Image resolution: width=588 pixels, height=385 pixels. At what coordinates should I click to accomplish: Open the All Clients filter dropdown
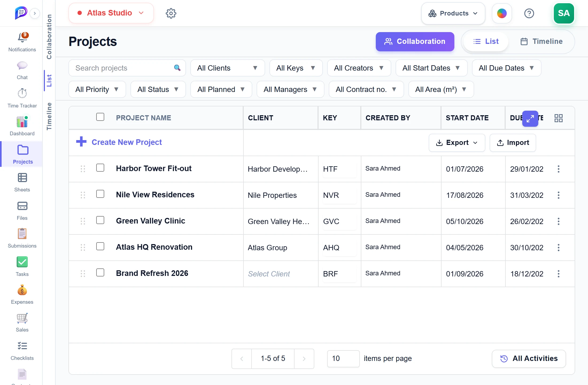pyautogui.click(x=227, y=68)
